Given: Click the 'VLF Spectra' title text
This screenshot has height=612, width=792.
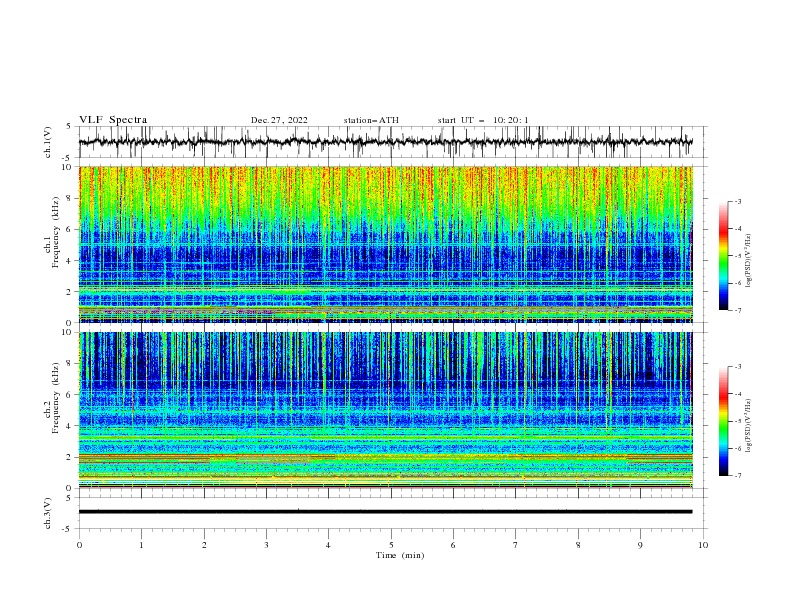Looking at the screenshot, I should tap(113, 120).
